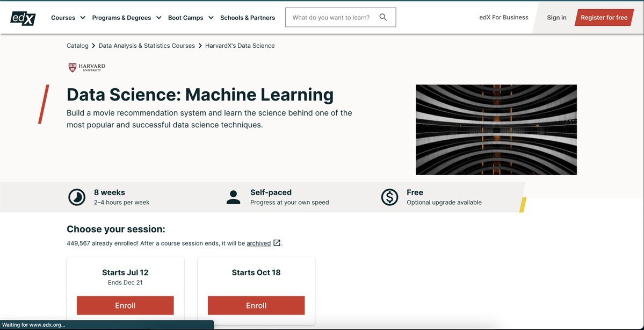The height and width of the screenshot is (330, 644).
Task: Click 449,567 already enrolled text
Action: coord(103,243)
